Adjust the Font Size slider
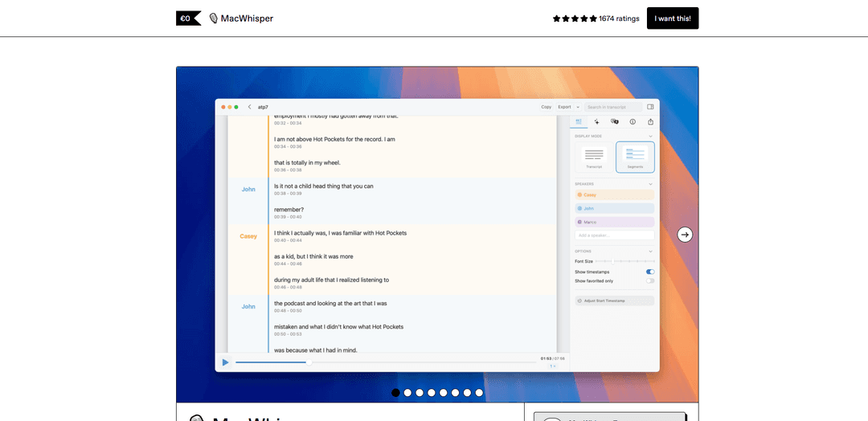This screenshot has height=421, width=868. (x=625, y=261)
